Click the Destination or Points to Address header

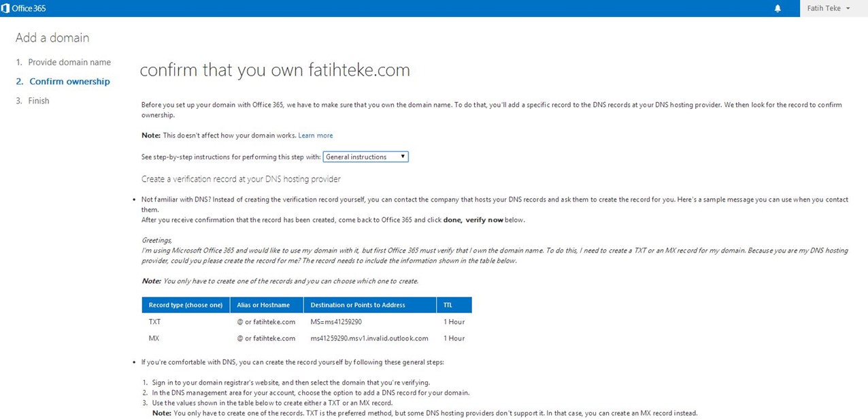pos(370,305)
